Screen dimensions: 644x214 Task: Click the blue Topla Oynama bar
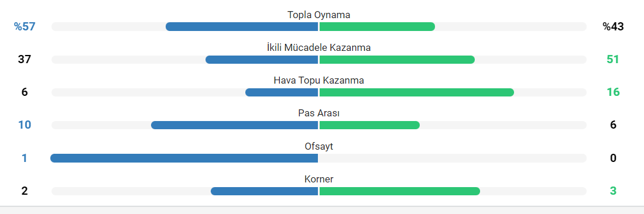(242, 27)
